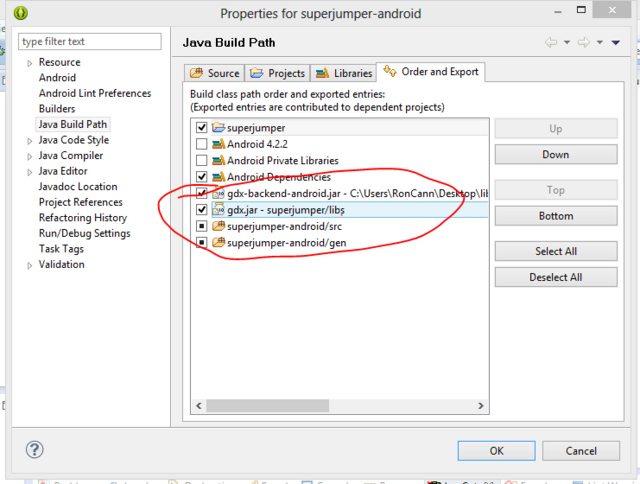
Task: Open the back history dropdown arrow
Action: coord(567,42)
